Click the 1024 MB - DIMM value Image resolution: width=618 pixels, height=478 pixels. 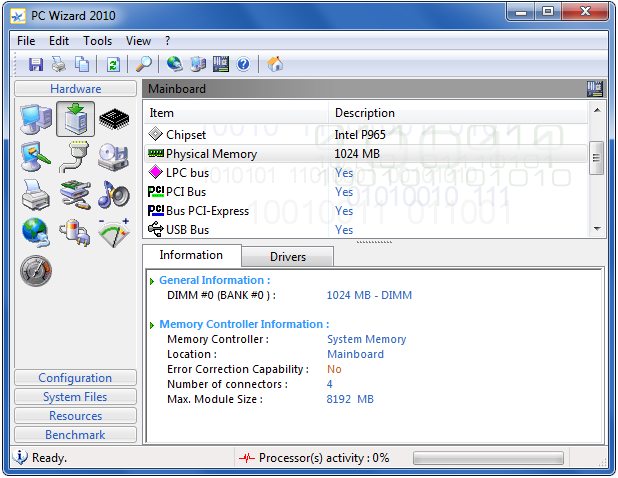pyautogui.click(x=369, y=296)
